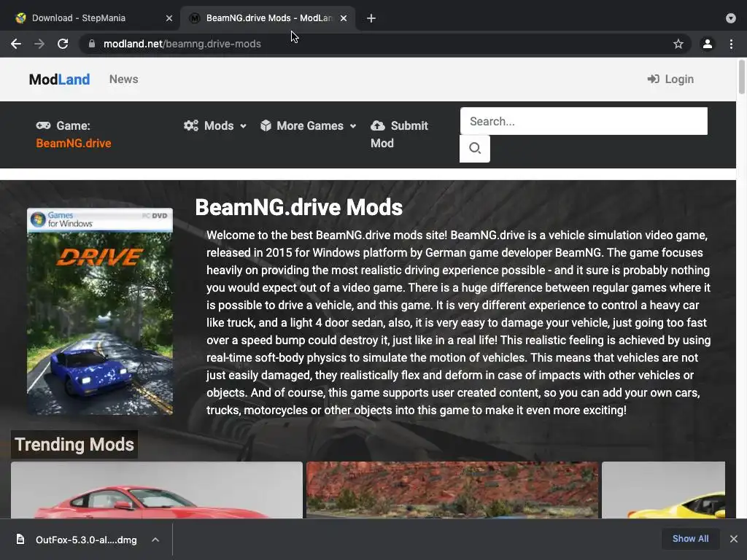
Task: Open a new browser tab
Action: click(x=371, y=18)
